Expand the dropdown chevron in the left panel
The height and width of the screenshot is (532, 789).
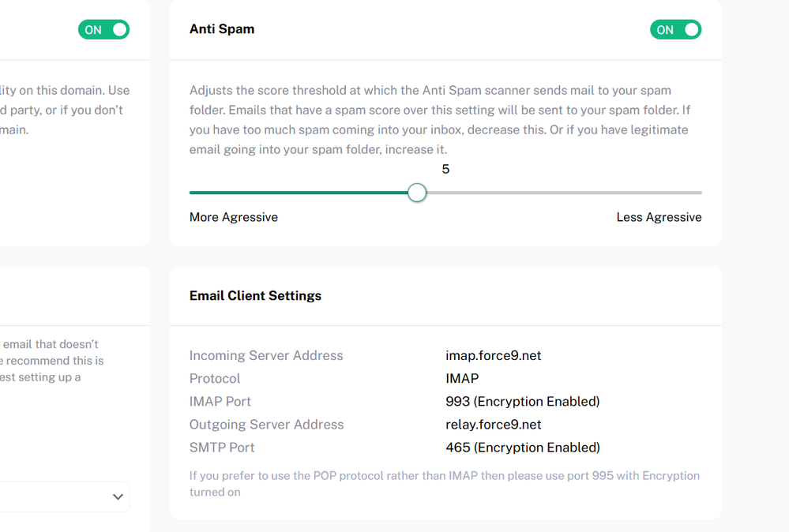point(118,496)
